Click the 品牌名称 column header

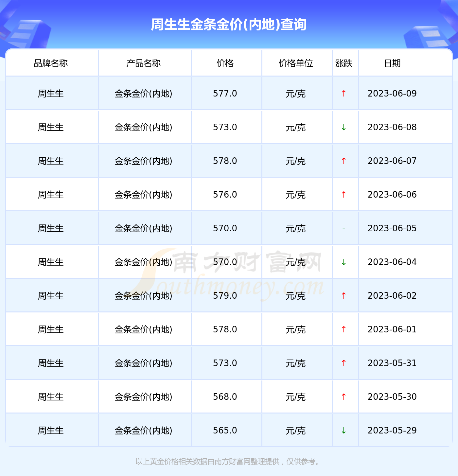[x=51, y=63]
